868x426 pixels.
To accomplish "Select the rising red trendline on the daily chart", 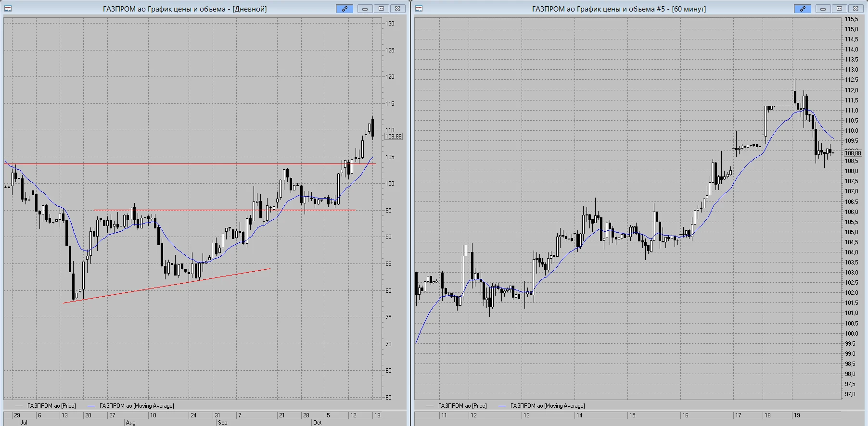I will (x=166, y=286).
